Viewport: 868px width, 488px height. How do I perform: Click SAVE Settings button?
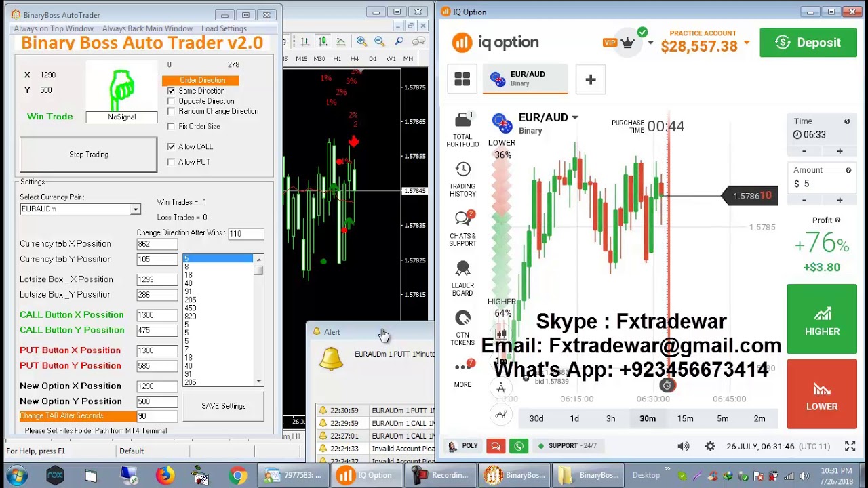(x=223, y=406)
